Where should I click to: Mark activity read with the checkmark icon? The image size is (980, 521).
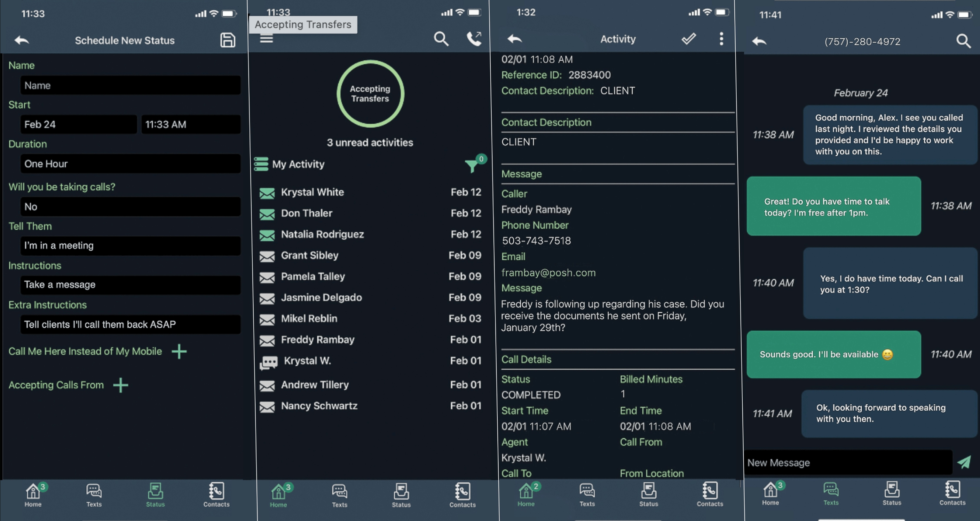click(688, 38)
